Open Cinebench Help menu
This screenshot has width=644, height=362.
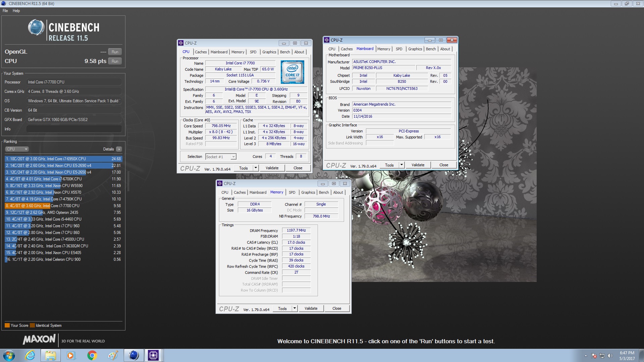click(x=16, y=11)
